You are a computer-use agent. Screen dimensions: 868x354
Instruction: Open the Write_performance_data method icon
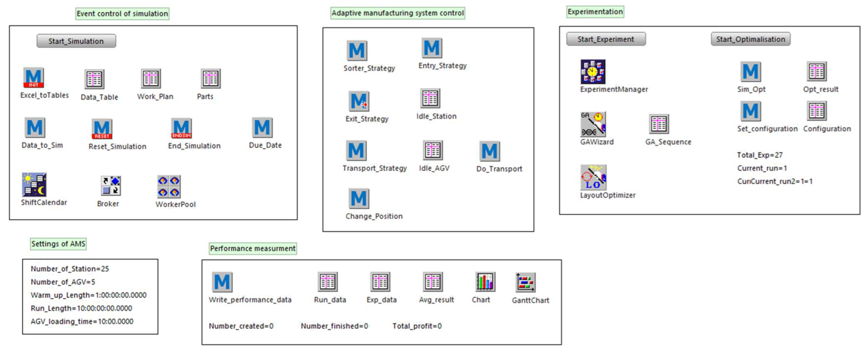pos(222,282)
